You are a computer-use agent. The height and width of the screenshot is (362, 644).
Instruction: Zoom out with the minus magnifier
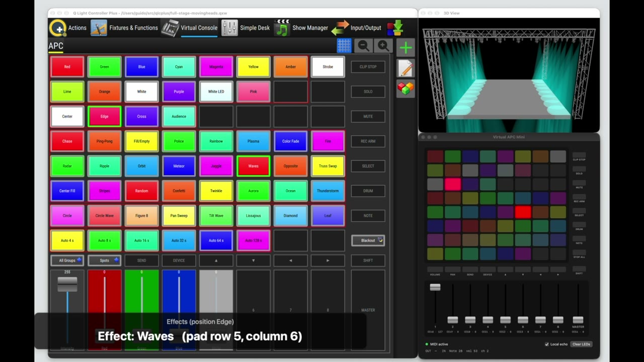pos(364,46)
